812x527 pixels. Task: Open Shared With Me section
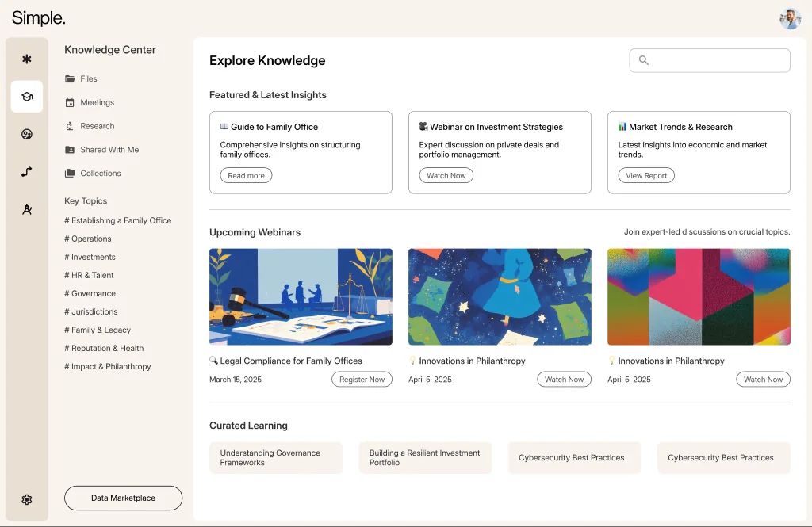click(109, 150)
